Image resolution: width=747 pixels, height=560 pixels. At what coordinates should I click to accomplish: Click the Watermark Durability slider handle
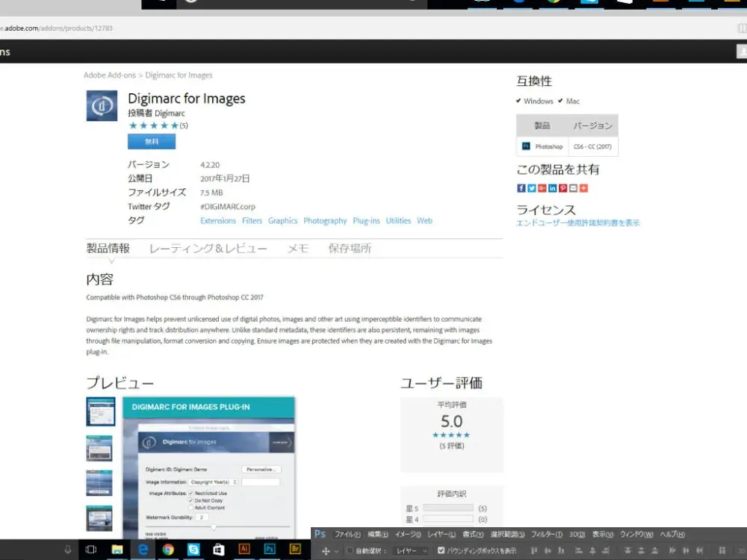(x=214, y=526)
